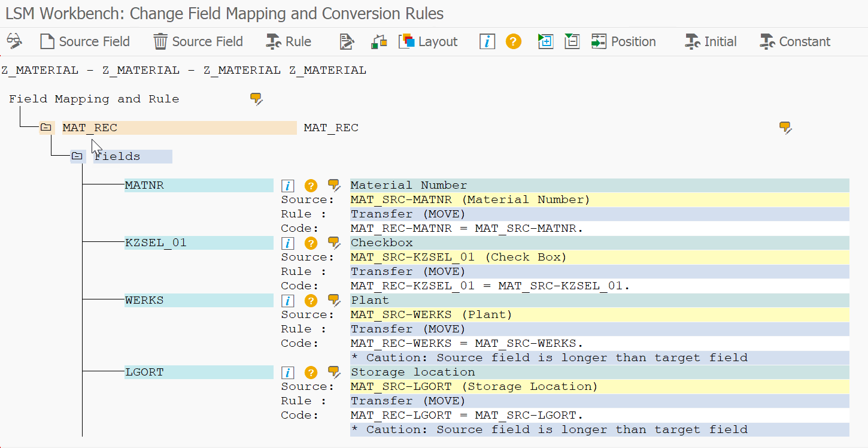This screenshot has width=868, height=448.
Task: Select the LGORT field
Action: pyautogui.click(x=199, y=372)
